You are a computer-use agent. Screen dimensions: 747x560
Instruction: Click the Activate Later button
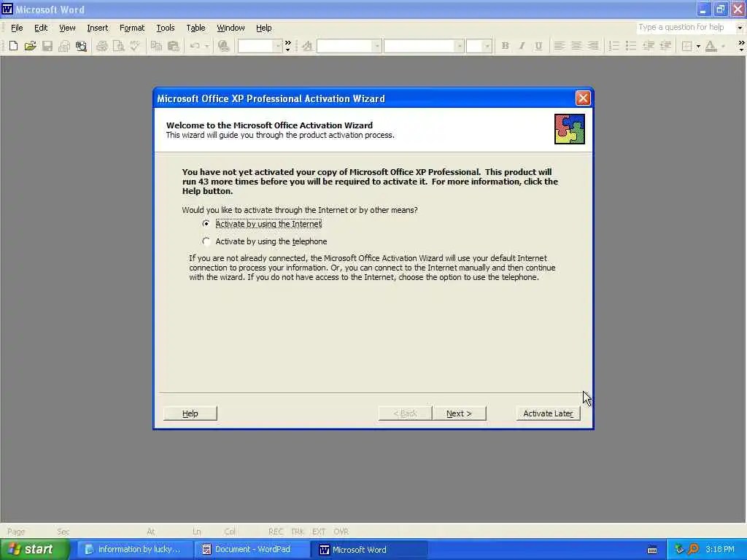[548, 413]
